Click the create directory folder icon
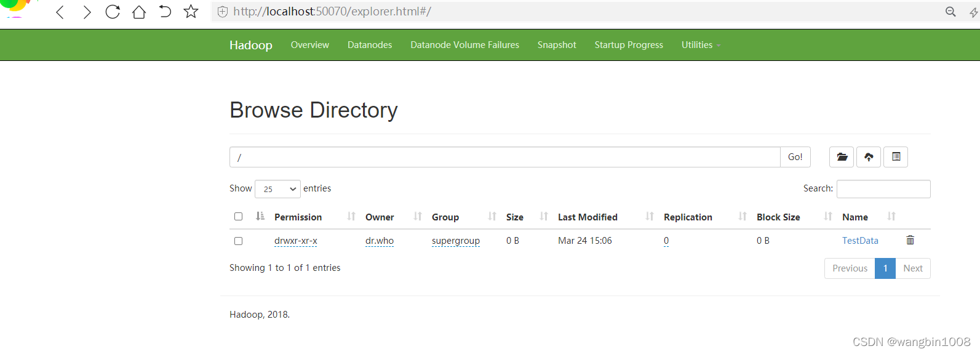The image size is (980, 354). [842, 157]
